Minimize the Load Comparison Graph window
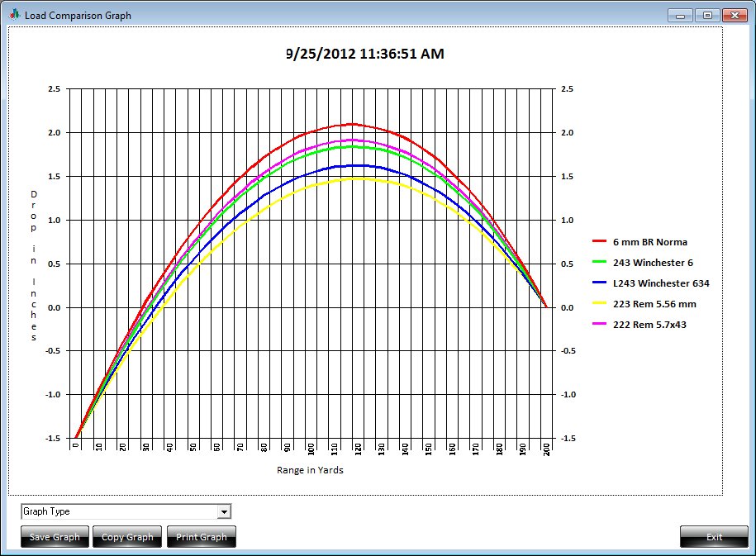Screen dimensions: 756x556 click(682, 16)
